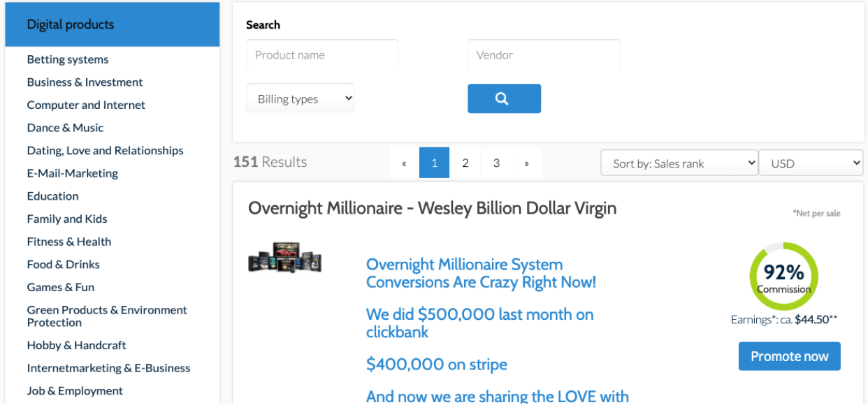
Task: Expand the Sort by Sales rank dropdown
Action: coord(679,163)
